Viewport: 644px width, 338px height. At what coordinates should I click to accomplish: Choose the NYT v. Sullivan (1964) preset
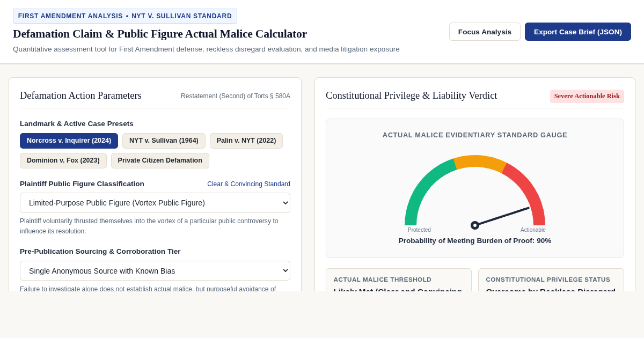tap(164, 141)
